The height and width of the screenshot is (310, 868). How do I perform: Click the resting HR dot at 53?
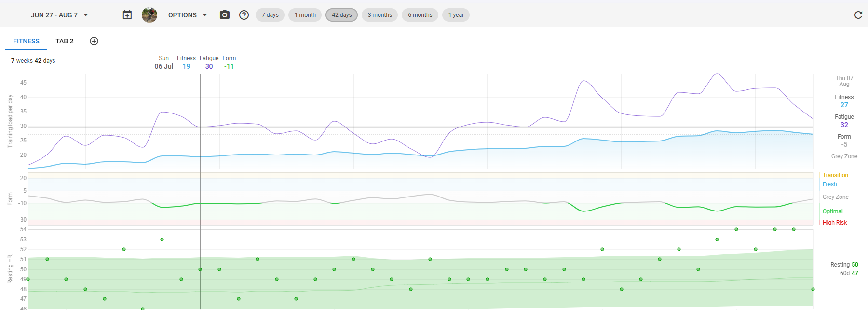(x=162, y=240)
